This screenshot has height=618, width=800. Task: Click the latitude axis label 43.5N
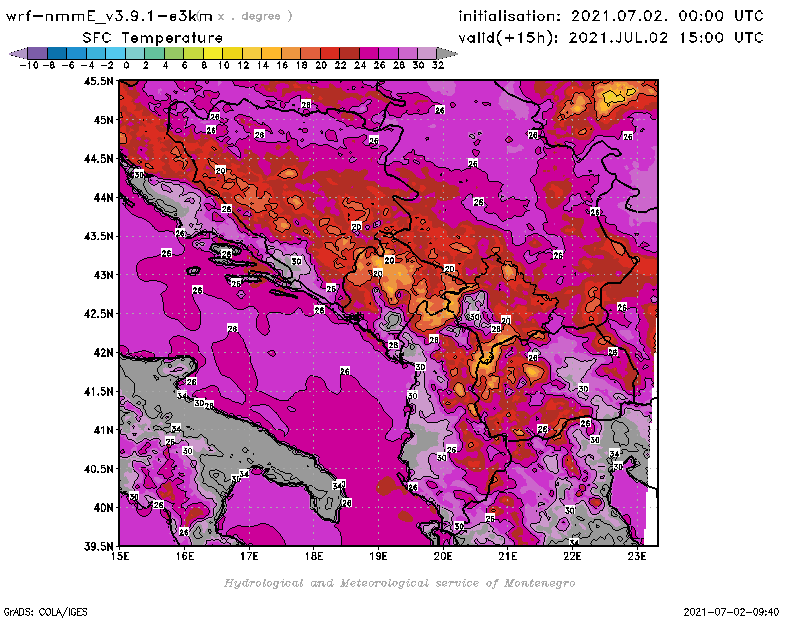pos(99,236)
